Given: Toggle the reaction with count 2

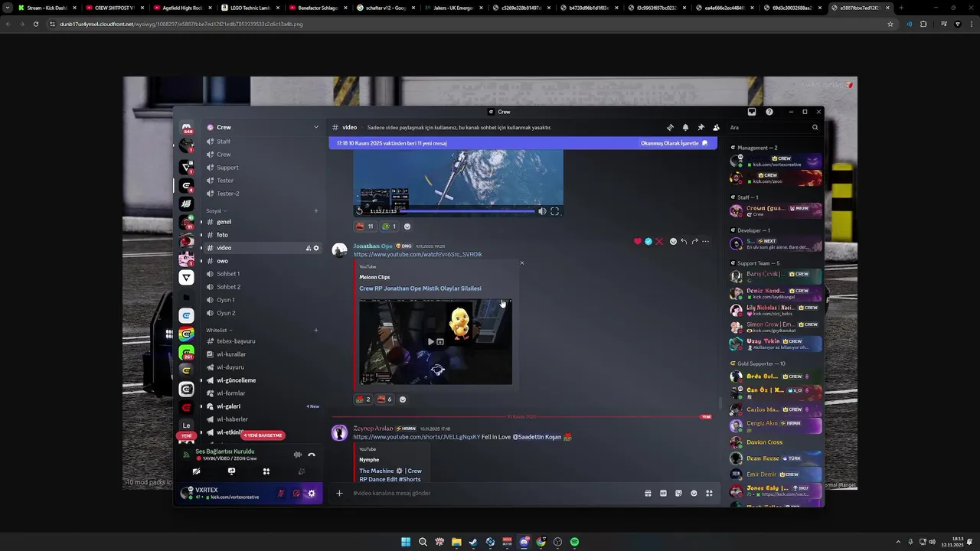Looking at the screenshot, I should (x=363, y=399).
